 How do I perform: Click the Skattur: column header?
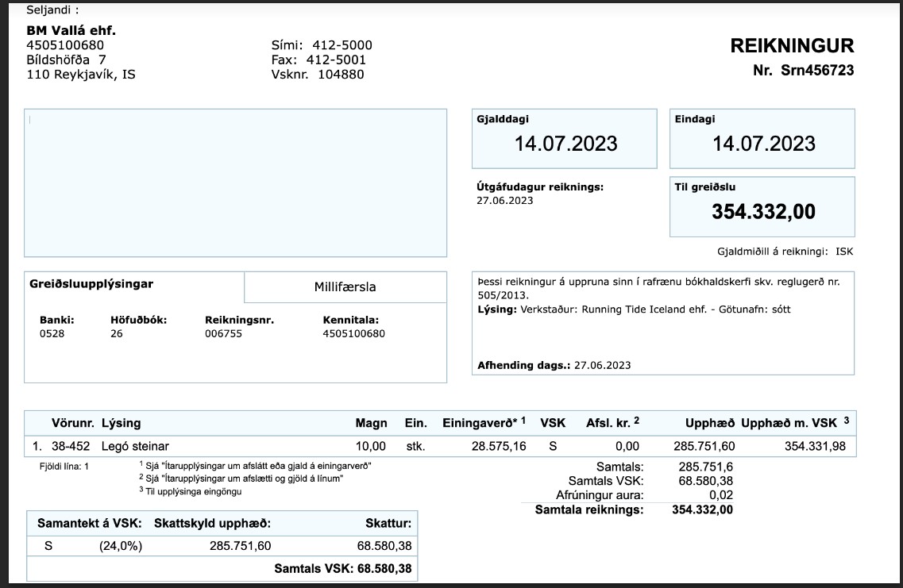388,524
